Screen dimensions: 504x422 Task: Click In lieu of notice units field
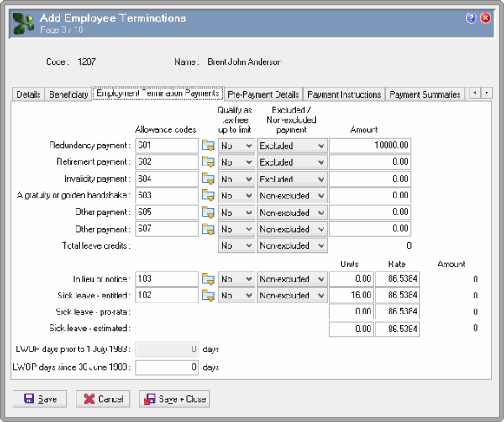[351, 278]
